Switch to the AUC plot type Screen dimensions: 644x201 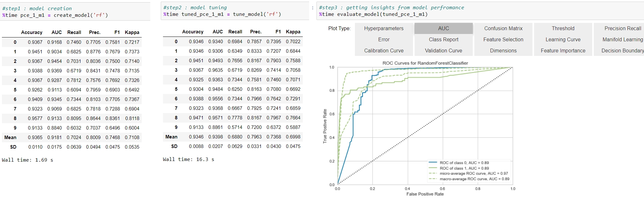click(x=444, y=28)
